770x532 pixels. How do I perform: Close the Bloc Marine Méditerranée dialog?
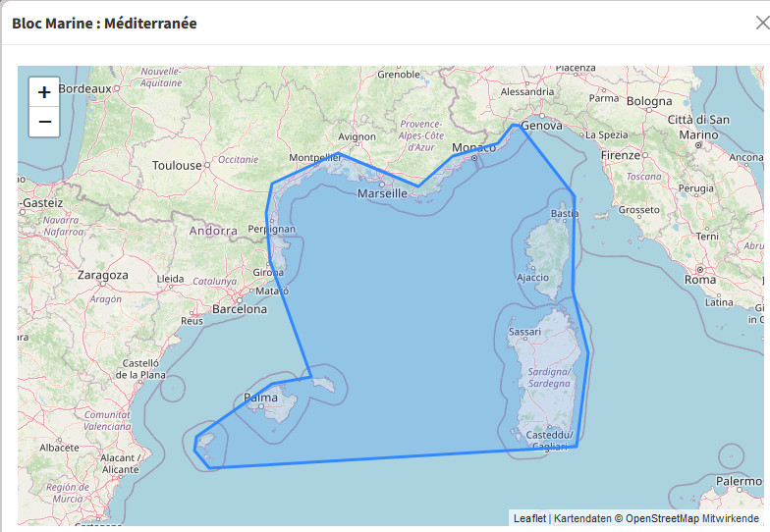(x=761, y=23)
